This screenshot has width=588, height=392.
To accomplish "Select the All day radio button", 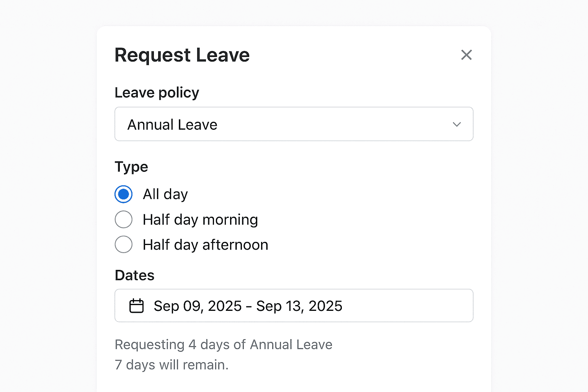I will point(123,194).
